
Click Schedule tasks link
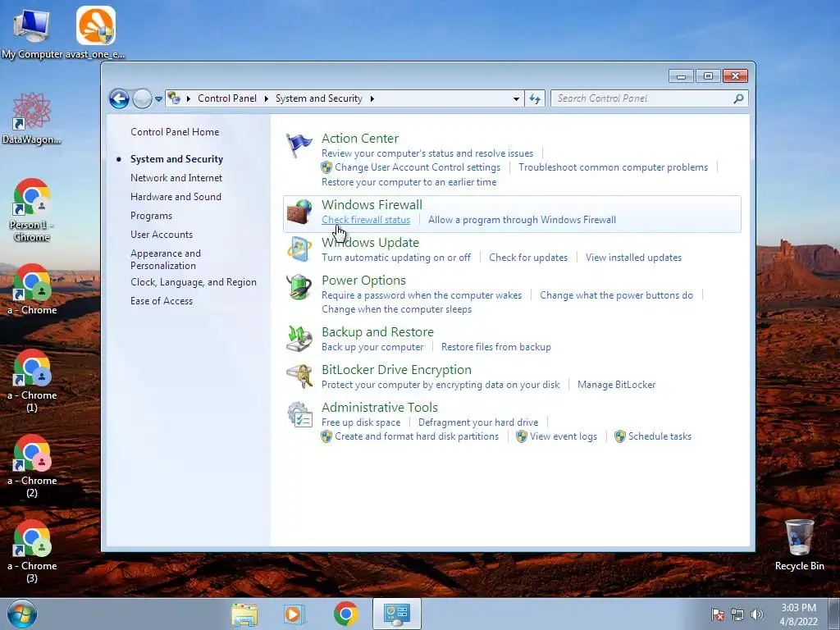660,436
